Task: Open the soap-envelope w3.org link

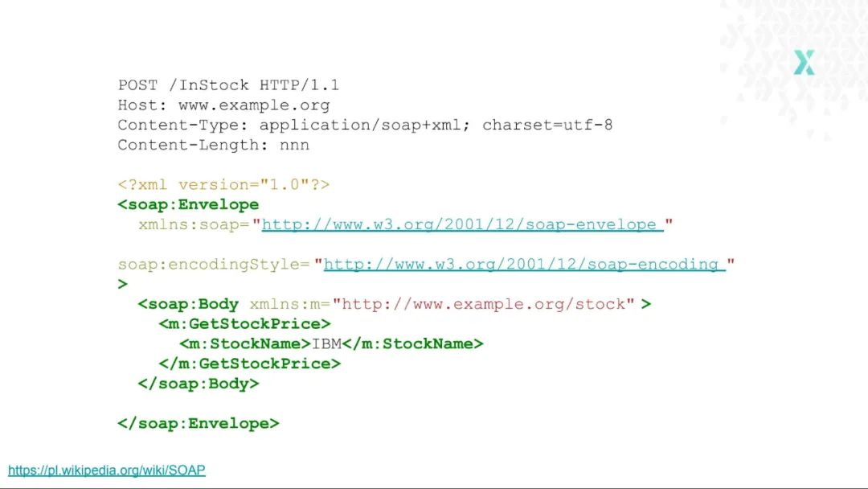Action: tap(462, 225)
